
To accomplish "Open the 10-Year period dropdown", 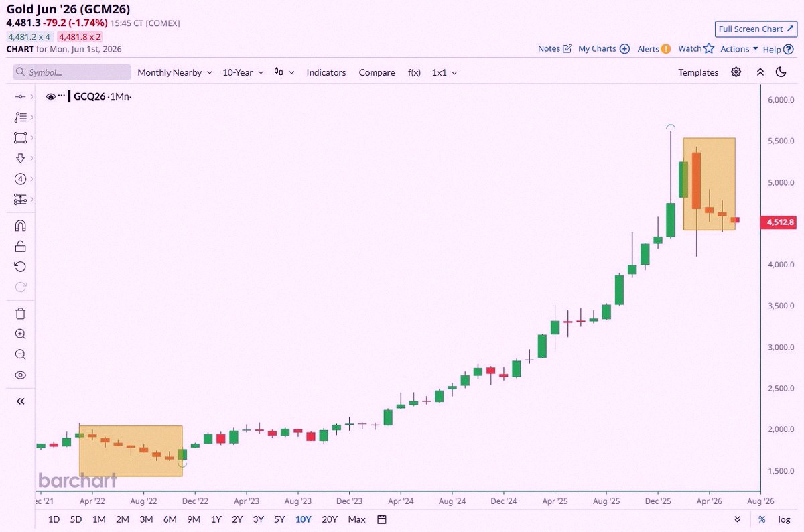I will [x=243, y=72].
